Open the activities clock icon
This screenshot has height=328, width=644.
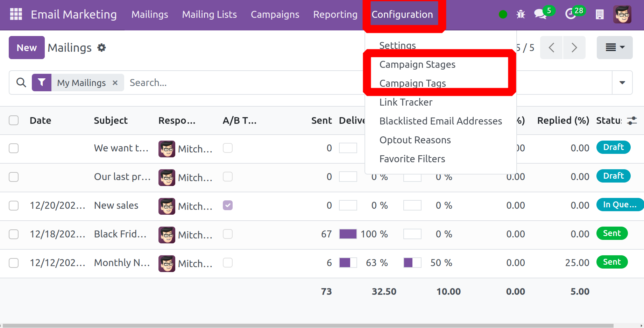(571, 14)
